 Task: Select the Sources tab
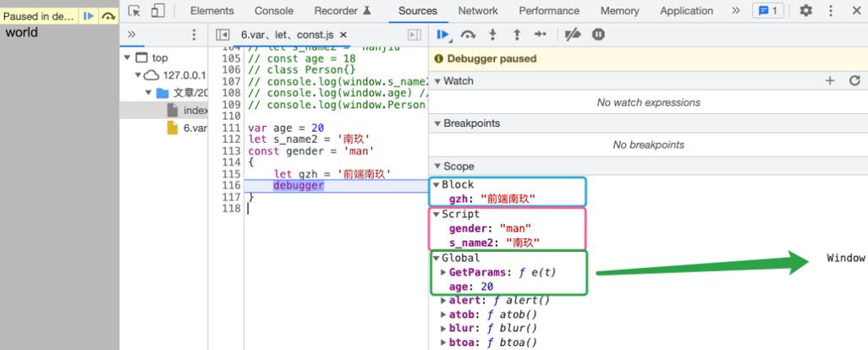418,10
